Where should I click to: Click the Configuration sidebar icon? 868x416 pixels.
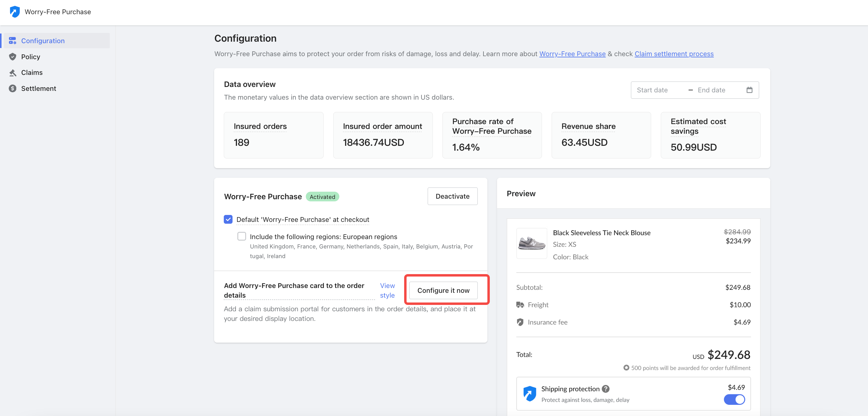click(12, 41)
